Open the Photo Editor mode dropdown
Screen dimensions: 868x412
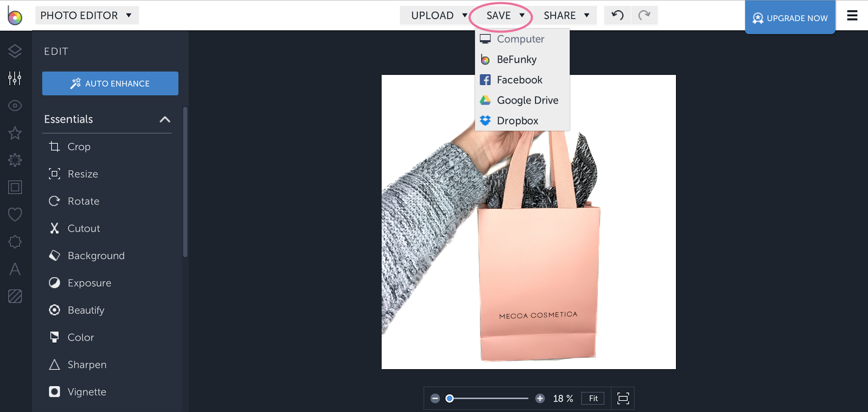pos(87,15)
